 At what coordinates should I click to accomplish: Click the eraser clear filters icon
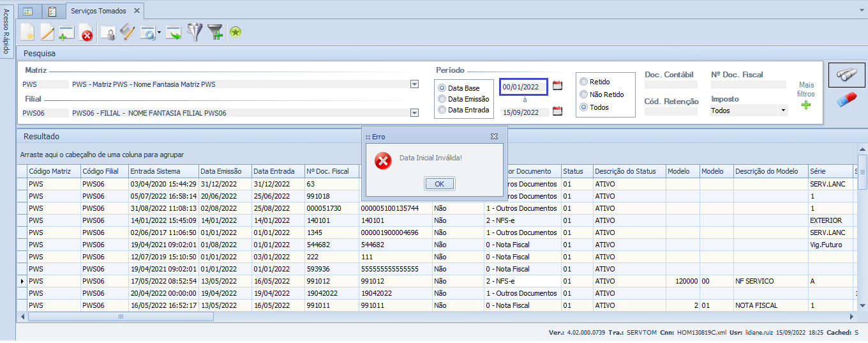[x=846, y=100]
